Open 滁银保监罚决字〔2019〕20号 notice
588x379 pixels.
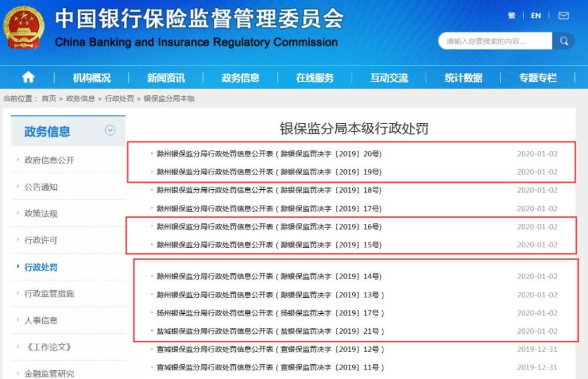point(269,154)
